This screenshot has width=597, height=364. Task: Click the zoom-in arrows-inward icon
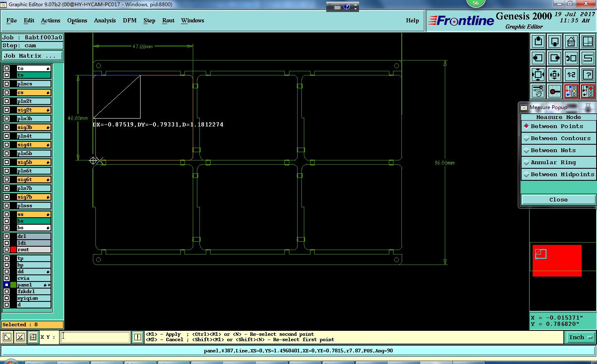pyautogui.click(x=555, y=75)
